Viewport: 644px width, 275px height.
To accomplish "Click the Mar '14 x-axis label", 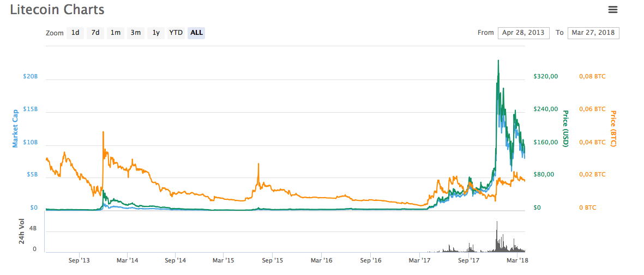I will pos(127,261).
